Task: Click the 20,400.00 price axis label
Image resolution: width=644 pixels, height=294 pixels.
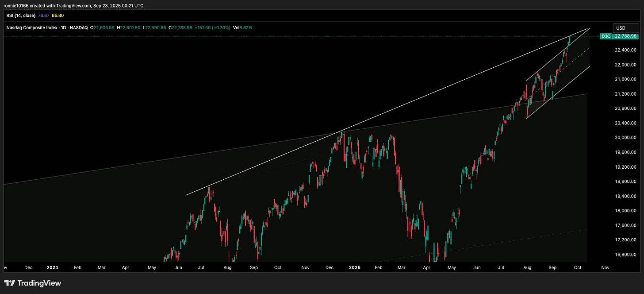Action: (x=625, y=123)
